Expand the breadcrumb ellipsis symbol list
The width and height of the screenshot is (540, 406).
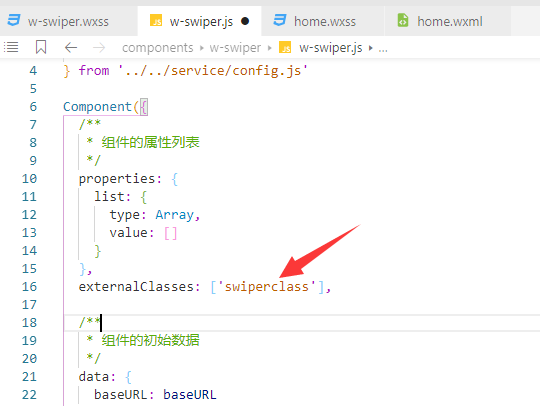[x=383, y=49]
